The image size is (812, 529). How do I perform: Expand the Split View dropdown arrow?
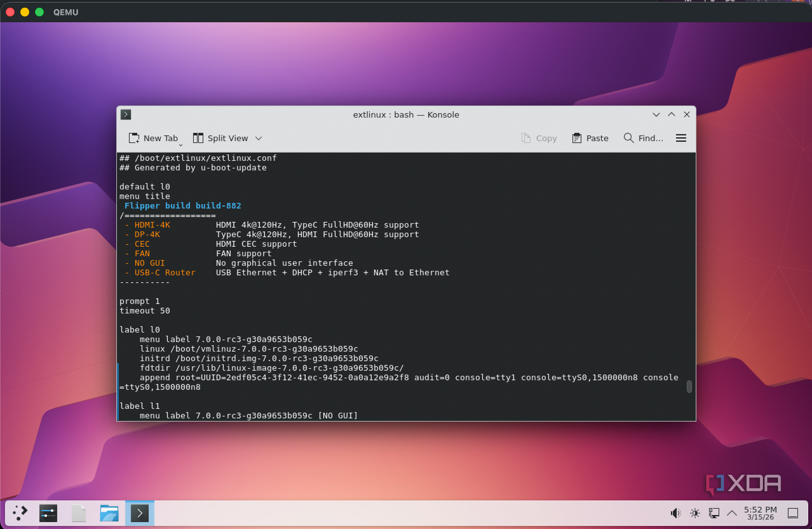259,138
